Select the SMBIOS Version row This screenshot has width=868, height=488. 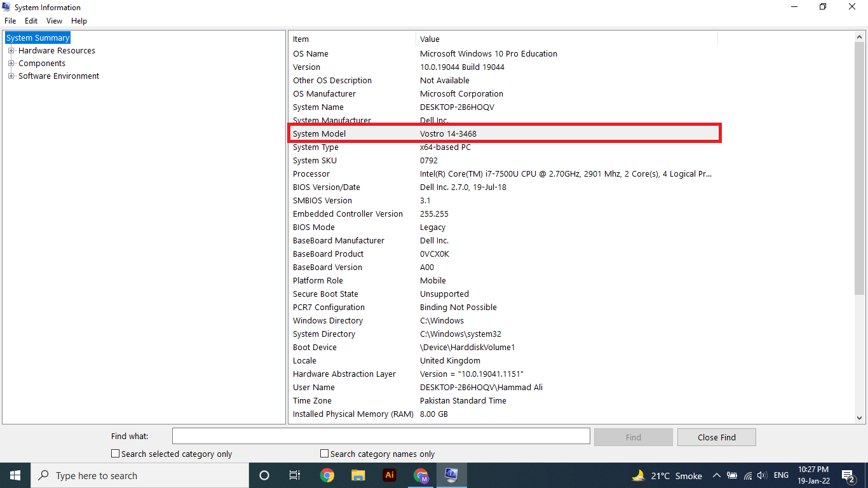pyautogui.click(x=504, y=201)
